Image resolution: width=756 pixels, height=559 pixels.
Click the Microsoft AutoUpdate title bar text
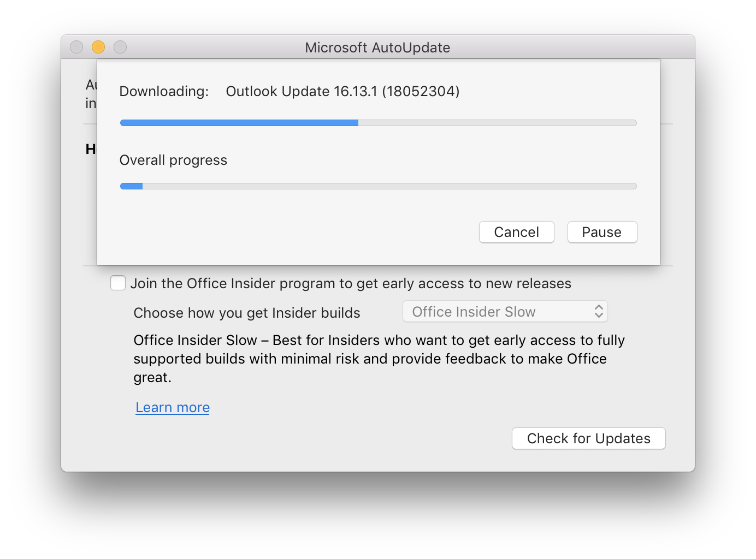(x=377, y=47)
